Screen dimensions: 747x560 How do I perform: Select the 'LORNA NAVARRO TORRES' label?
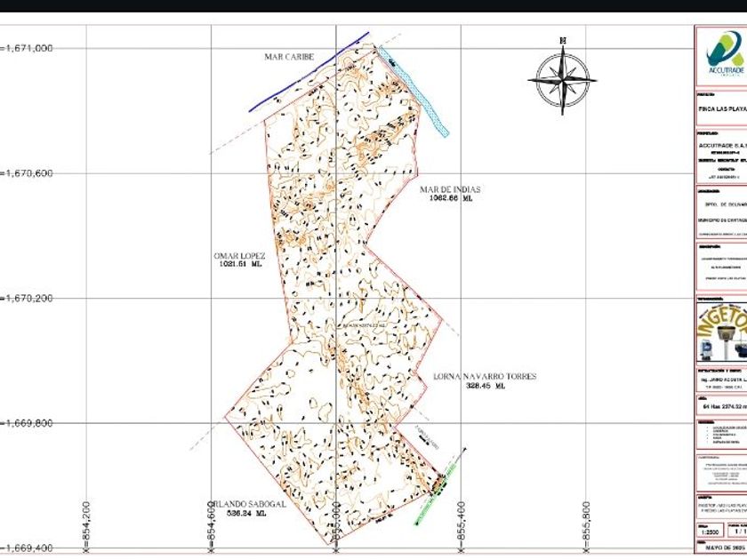[x=485, y=376]
